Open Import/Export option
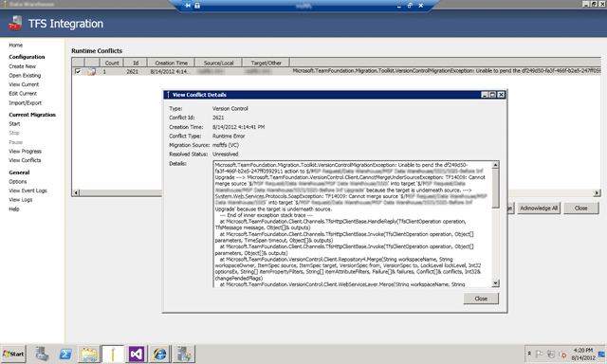This screenshot has width=607, height=364. pyautogui.click(x=26, y=103)
